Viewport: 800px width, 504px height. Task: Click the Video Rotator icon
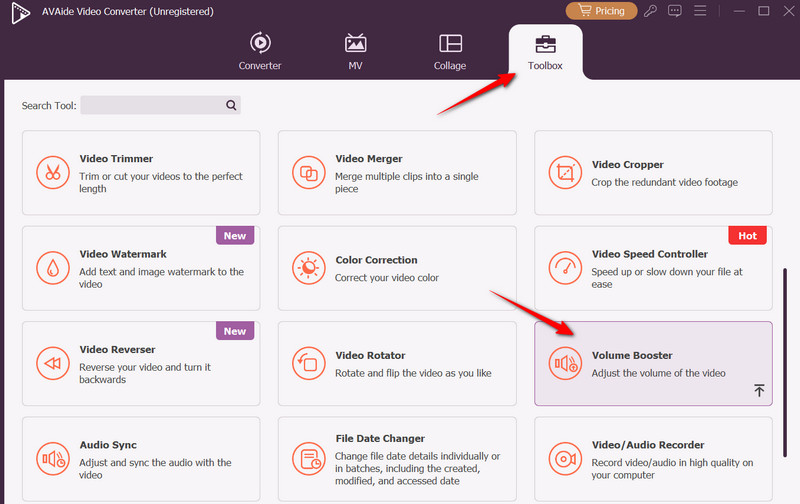point(309,362)
